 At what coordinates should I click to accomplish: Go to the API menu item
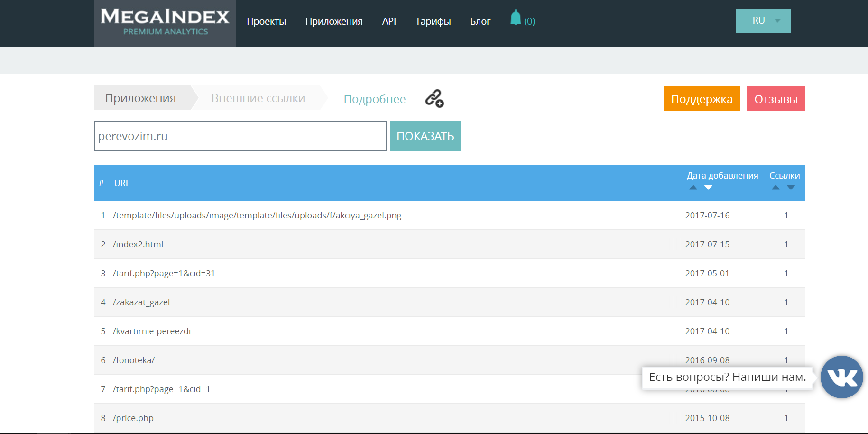[x=389, y=21]
